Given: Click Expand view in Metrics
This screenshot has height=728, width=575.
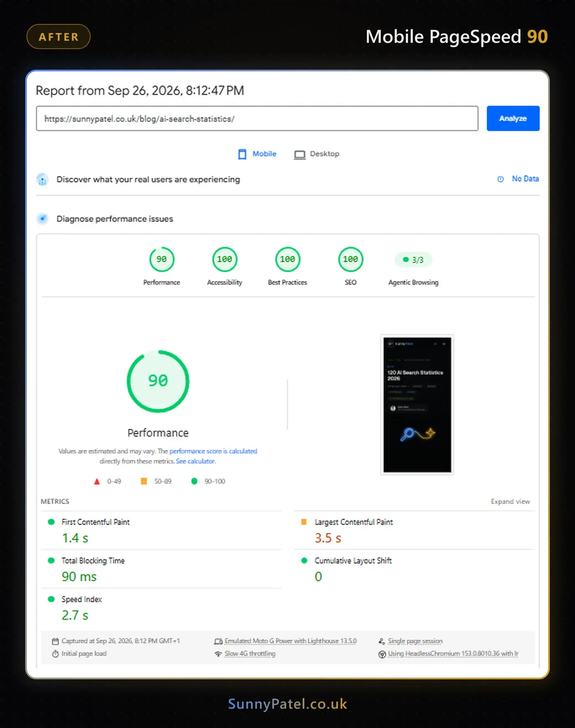Looking at the screenshot, I should click(x=510, y=502).
